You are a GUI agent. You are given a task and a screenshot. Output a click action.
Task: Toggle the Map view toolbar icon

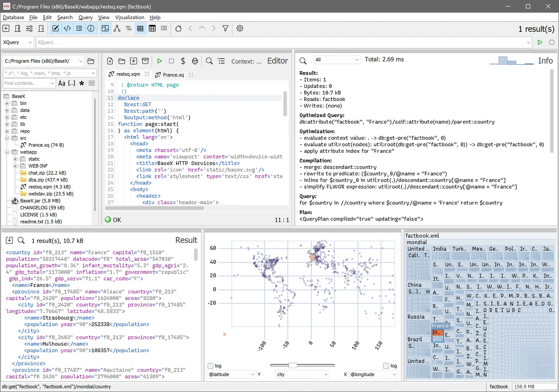pos(105,28)
